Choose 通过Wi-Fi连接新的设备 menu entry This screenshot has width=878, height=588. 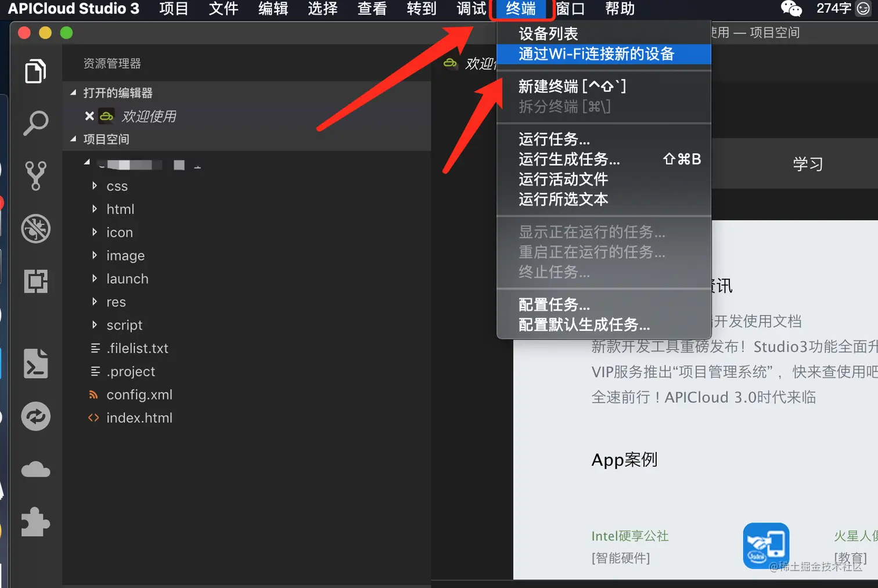click(x=604, y=54)
